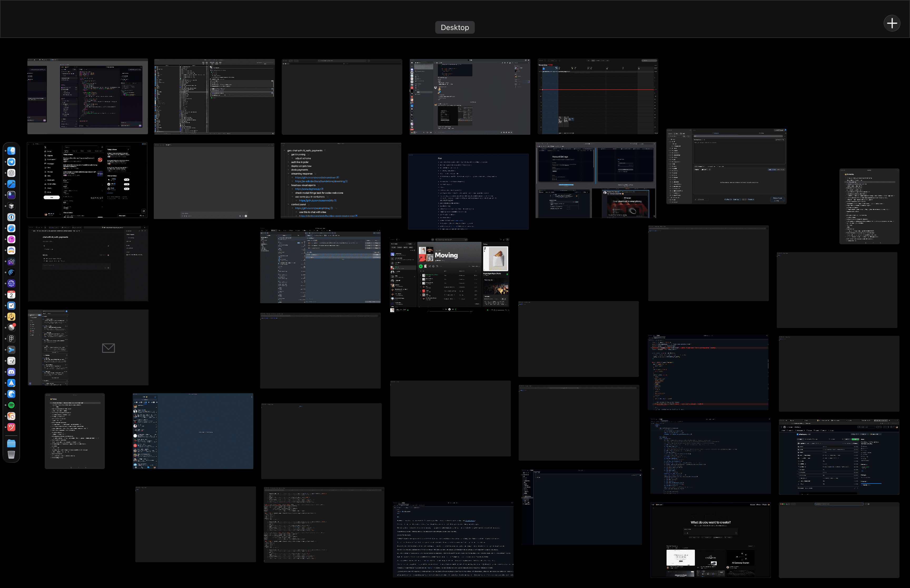The width and height of the screenshot is (910, 588).
Task: Collapse the 'headless visual agents' item
Action: click(x=288, y=185)
